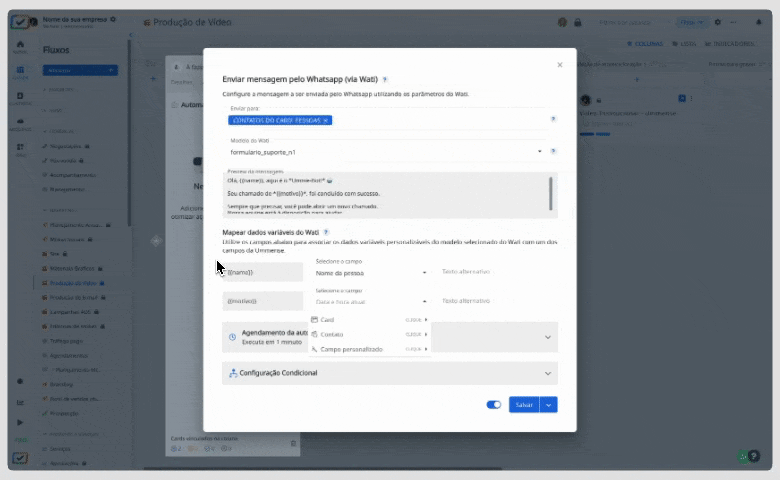This screenshot has height=480, width=780.
Task: Open 'Negociações' flow in sidebar
Action: pos(65,146)
